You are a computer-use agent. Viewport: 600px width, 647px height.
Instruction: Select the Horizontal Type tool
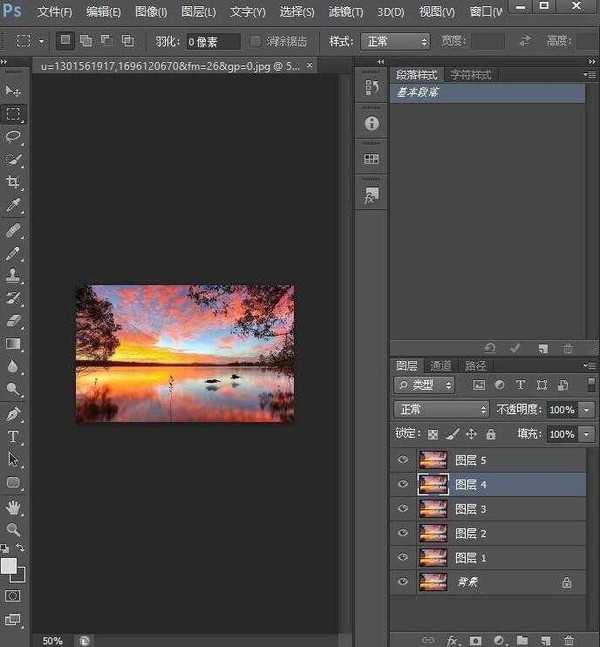click(x=14, y=437)
